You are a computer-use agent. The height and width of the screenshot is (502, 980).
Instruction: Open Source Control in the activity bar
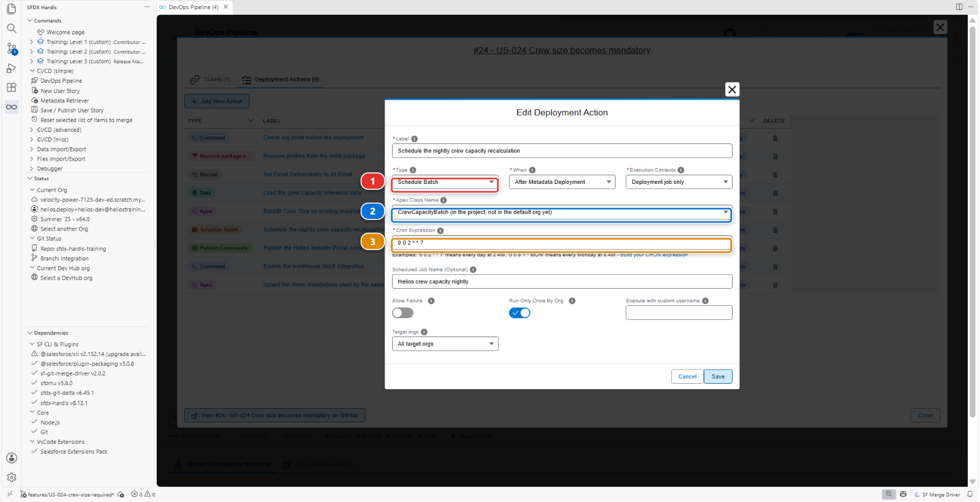click(x=11, y=48)
